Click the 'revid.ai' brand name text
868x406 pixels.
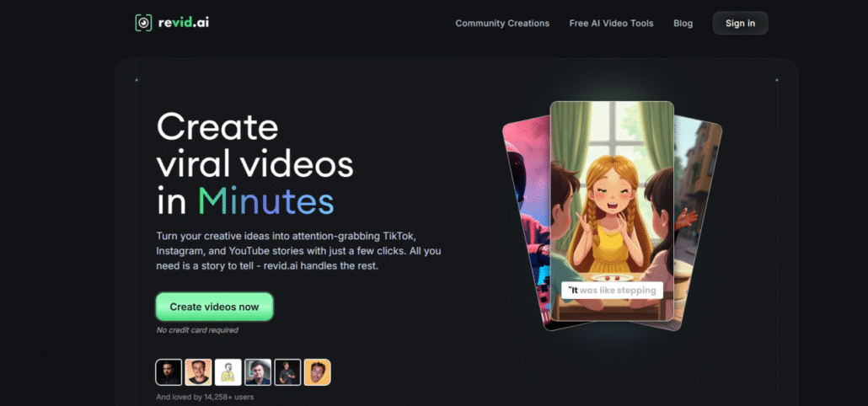point(183,23)
